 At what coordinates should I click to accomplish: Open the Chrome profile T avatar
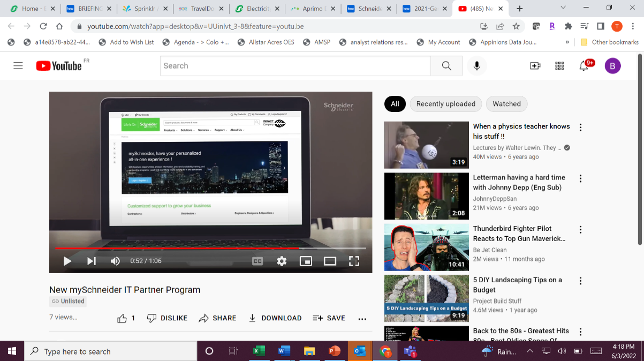617,26
